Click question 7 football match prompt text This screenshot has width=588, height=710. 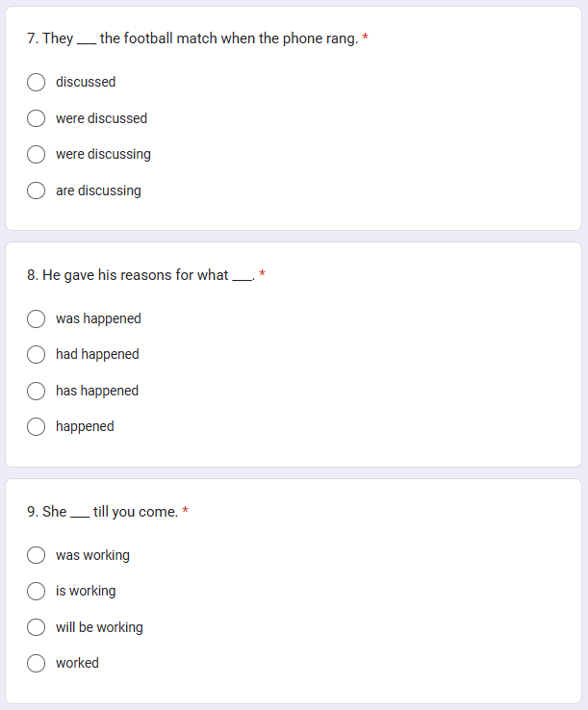coord(192,38)
